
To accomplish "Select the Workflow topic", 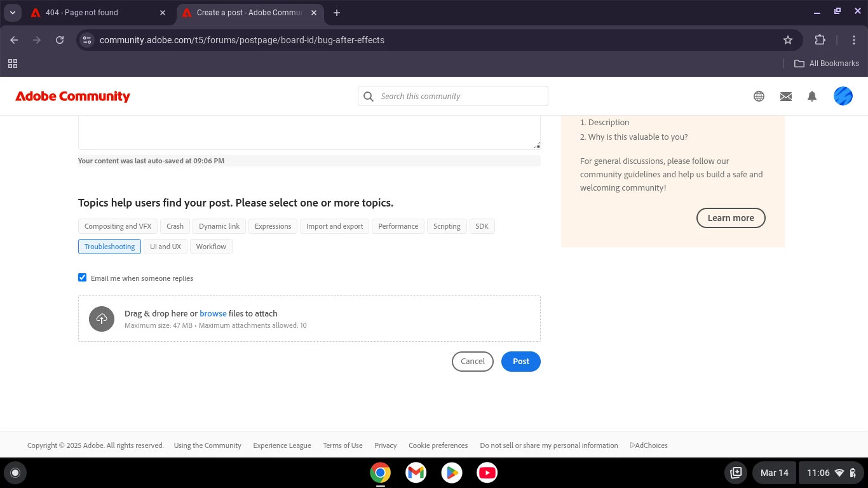I will [211, 247].
